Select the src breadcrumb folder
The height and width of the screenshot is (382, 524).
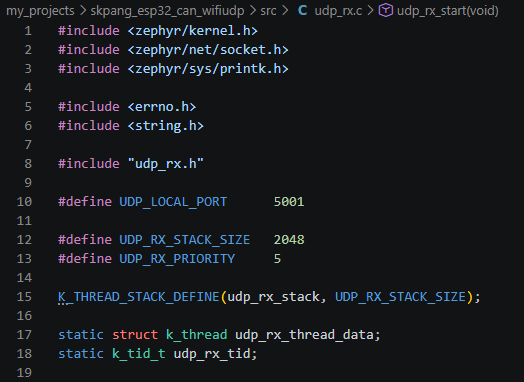pyautogui.click(x=268, y=11)
